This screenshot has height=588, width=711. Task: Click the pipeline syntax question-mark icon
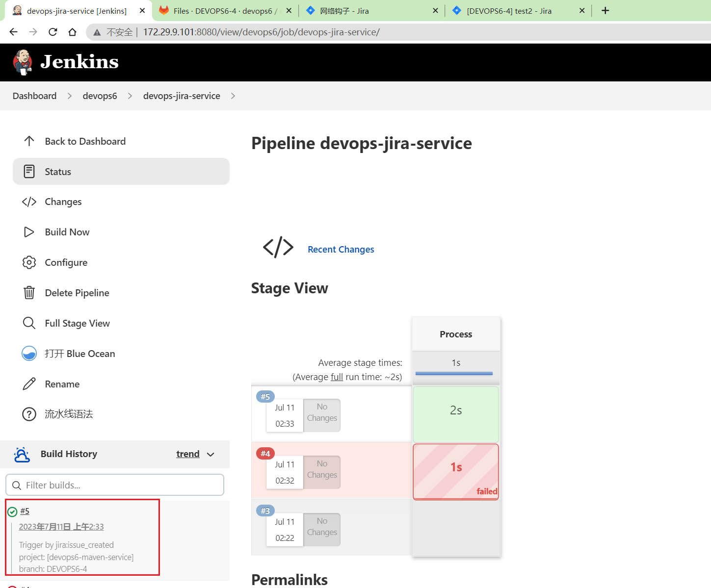[29, 414]
